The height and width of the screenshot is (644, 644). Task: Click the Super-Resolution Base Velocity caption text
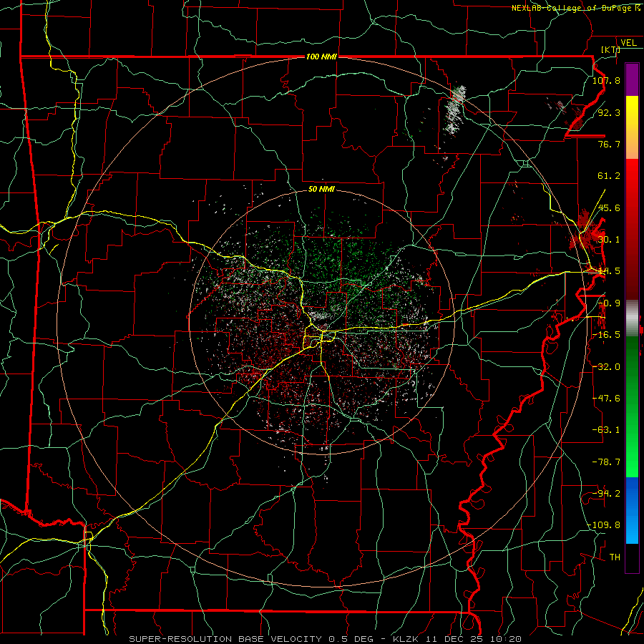pyautogui.click(x=326, y=639)
